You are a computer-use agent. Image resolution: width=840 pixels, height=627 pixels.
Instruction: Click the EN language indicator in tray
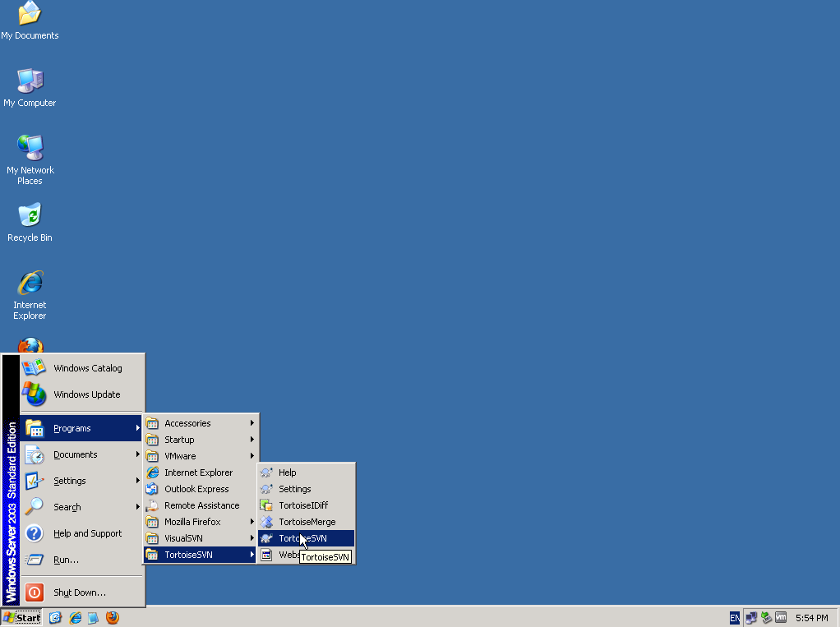[735, 617]
